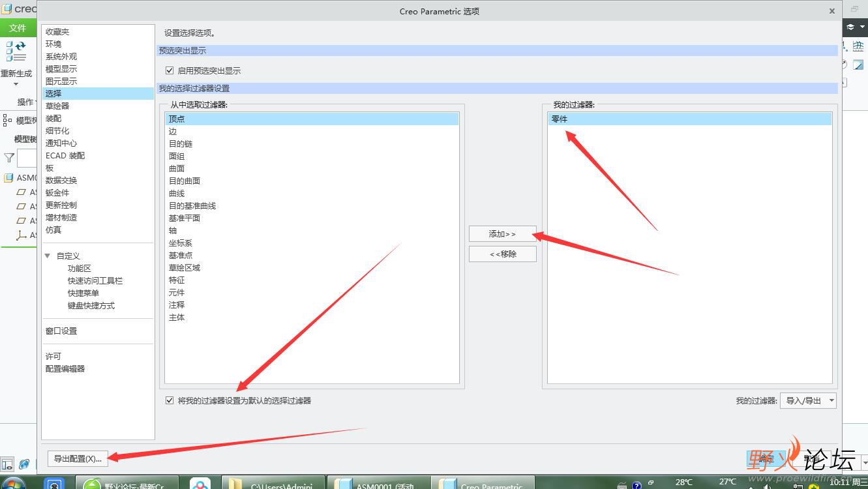This screenshot has width=868, height=489.
Task: Click the globe icon in the bottom-left status bar
Action: [x=24, y=464]
